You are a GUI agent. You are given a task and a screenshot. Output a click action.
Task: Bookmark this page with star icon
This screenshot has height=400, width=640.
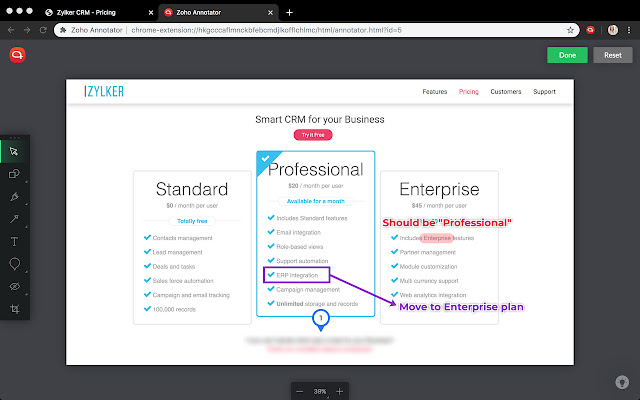(x=570, y=30)
